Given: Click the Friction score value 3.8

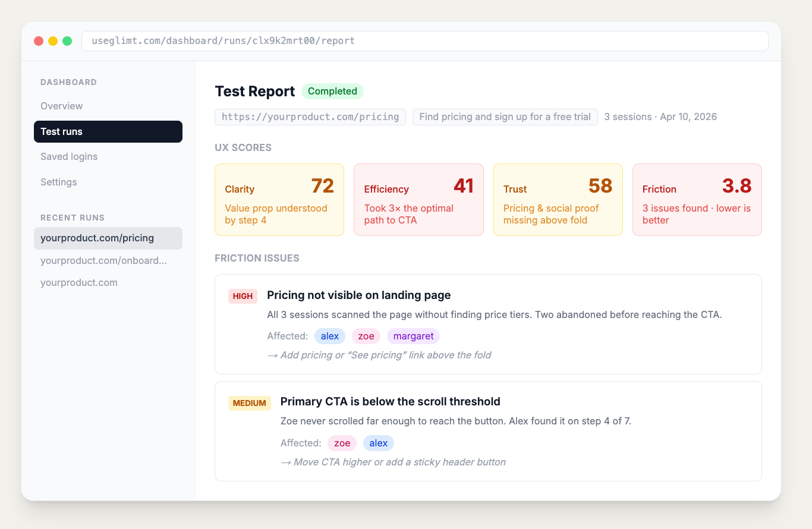Looking at the screenshot, I should pyautogui.click(x=737, y=186).
